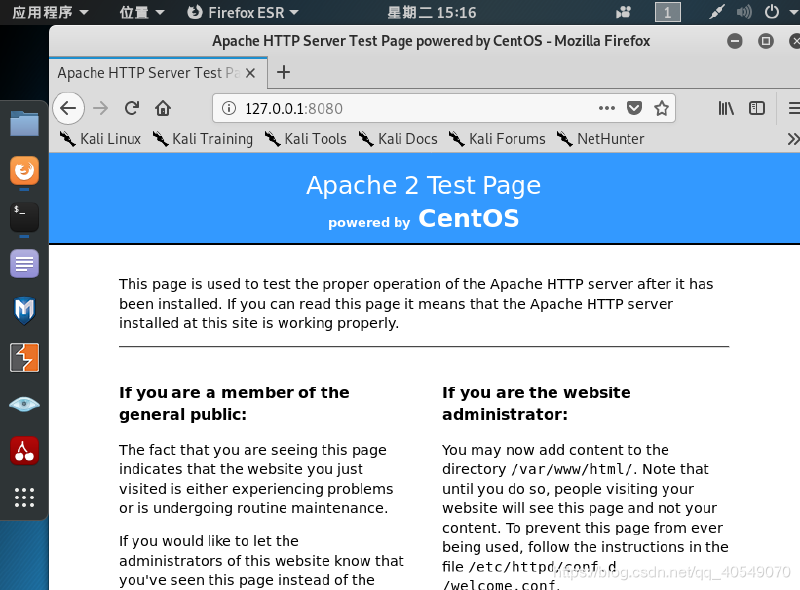Click the website administrator heading
This screenshot has width=800, height=590.
(x=536, y=403)
